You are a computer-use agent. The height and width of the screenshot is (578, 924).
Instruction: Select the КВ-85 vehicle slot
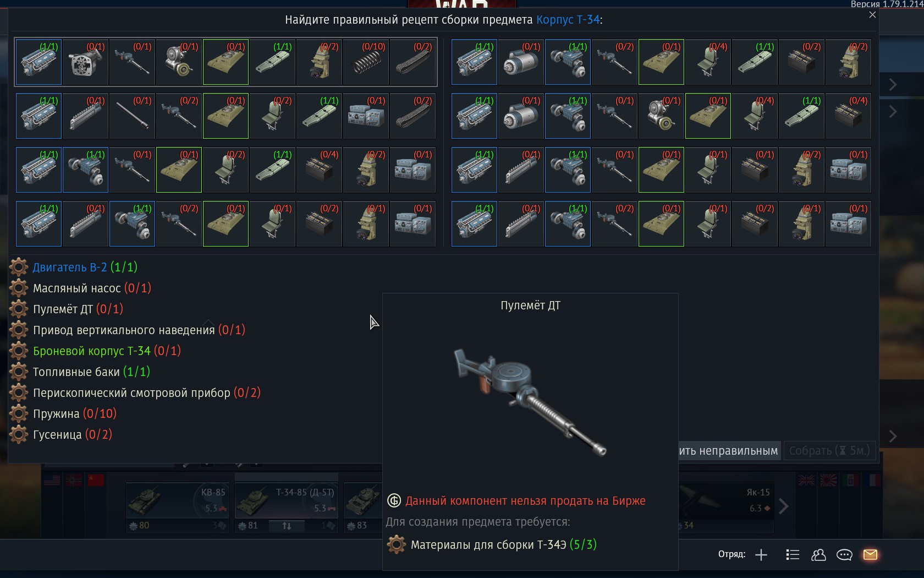[177, 507]
